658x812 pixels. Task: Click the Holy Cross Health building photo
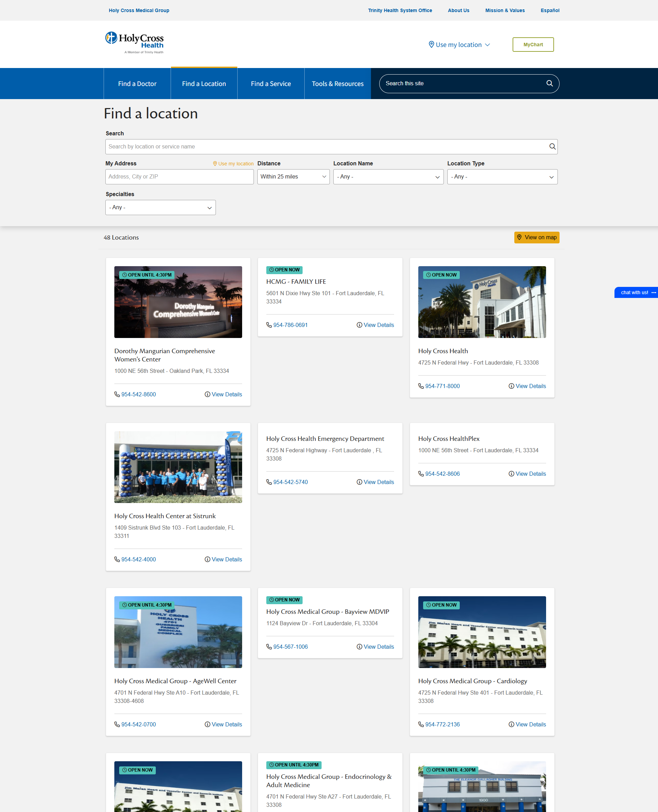482,302
